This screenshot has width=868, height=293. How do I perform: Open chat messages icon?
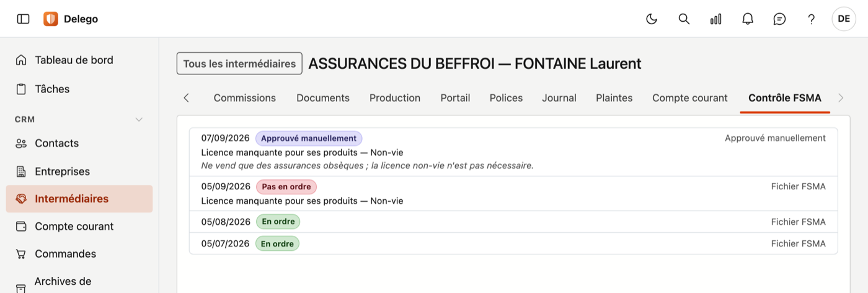(779, 19)
